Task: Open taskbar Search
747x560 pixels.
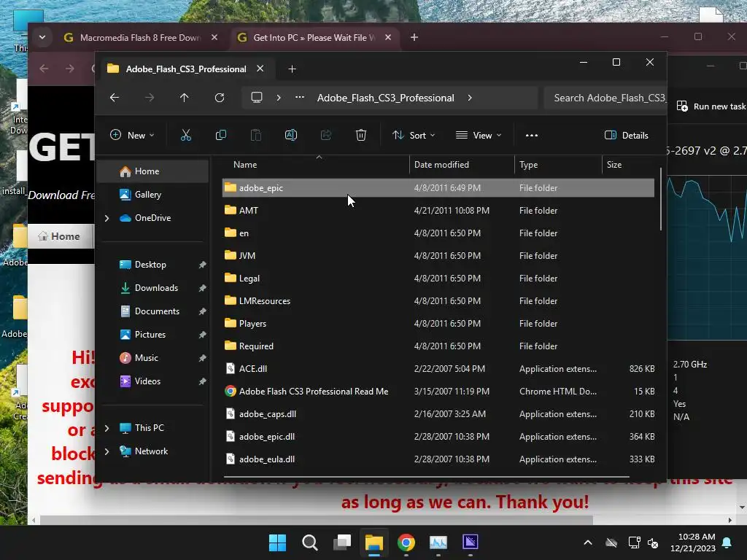Action: (309, 542)
